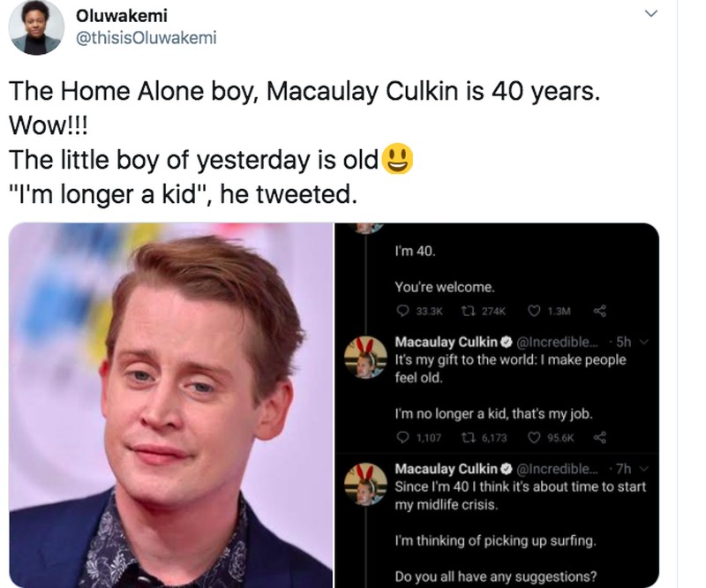Screen dimensions: 706x588
Task: Open the options chevron next to the 7h timestamp
Action: (x=644, y=468)
